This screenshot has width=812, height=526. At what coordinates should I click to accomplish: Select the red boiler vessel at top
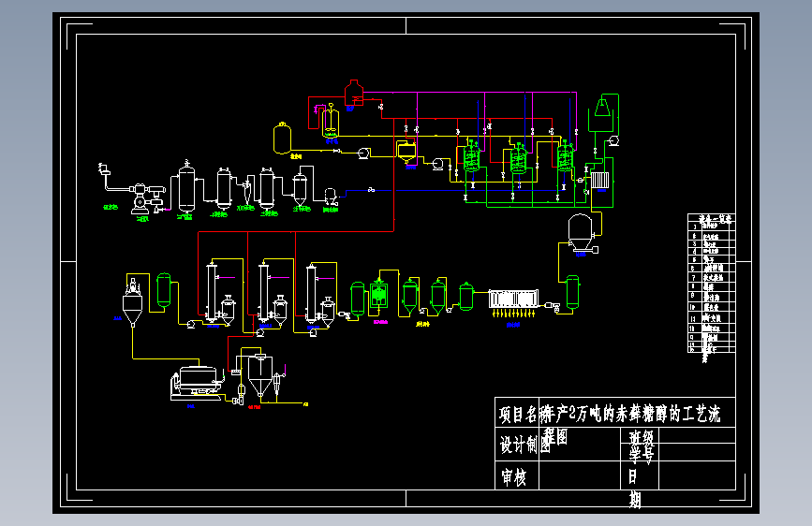pos(354,93)
